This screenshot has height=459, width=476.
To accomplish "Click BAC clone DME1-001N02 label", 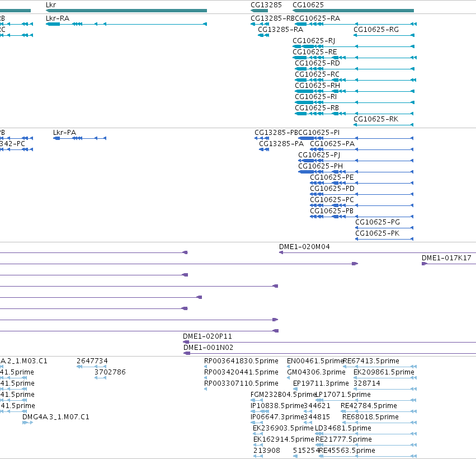I will tap(208, 348).
